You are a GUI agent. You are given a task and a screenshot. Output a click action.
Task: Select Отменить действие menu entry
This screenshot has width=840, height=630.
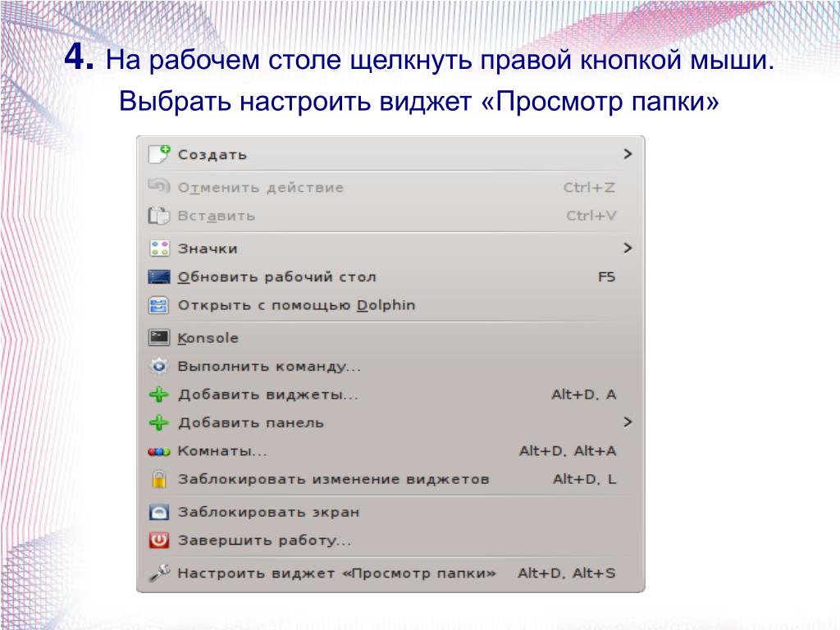point(390,188)
